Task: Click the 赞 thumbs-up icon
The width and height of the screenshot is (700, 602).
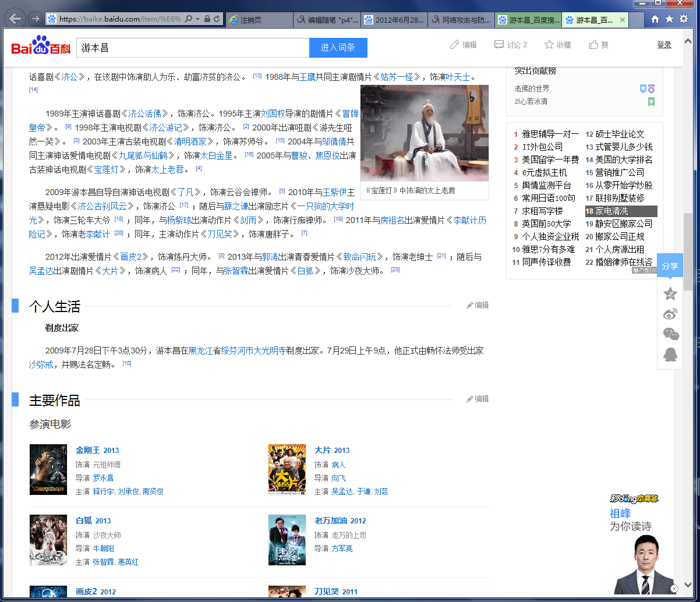Action: tap(598, 45)
